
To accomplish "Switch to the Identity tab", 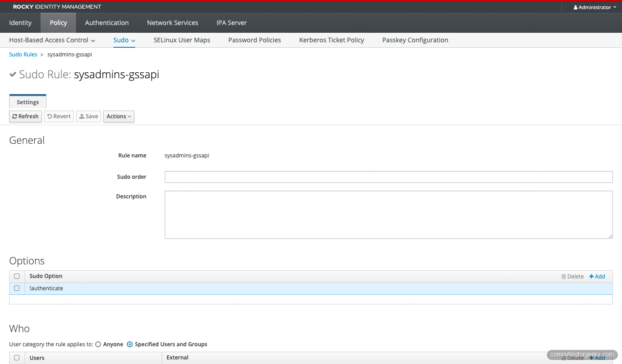I will point(20,23).
